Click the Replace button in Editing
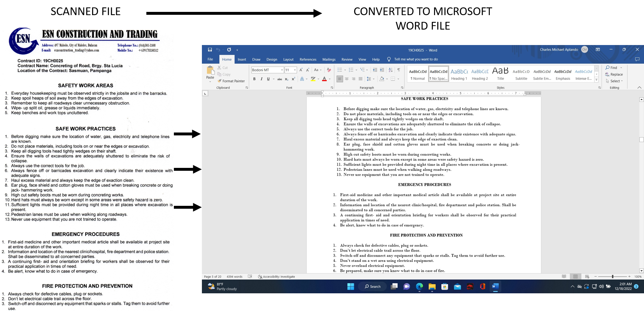Screen dimensions: 644x311 (x=614, y=74)
